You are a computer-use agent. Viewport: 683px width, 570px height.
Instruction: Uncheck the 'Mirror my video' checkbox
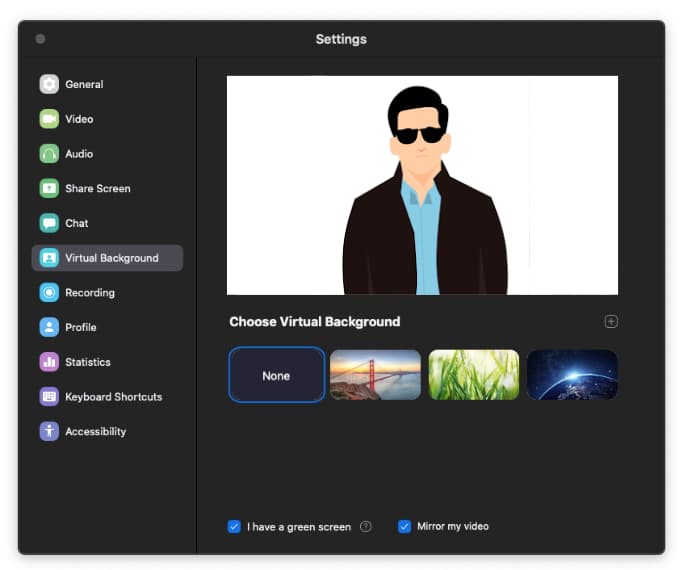(404, 526)
